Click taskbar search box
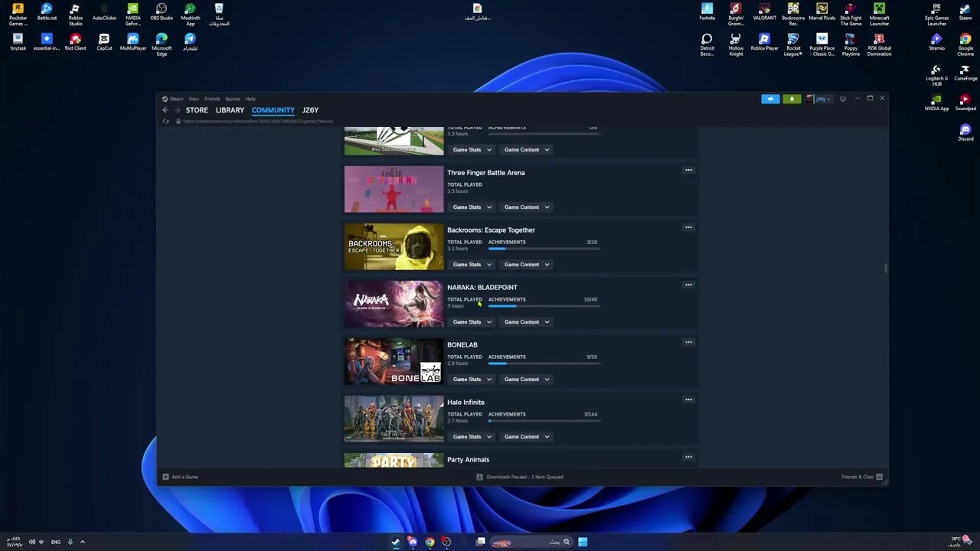 [531, 542]
